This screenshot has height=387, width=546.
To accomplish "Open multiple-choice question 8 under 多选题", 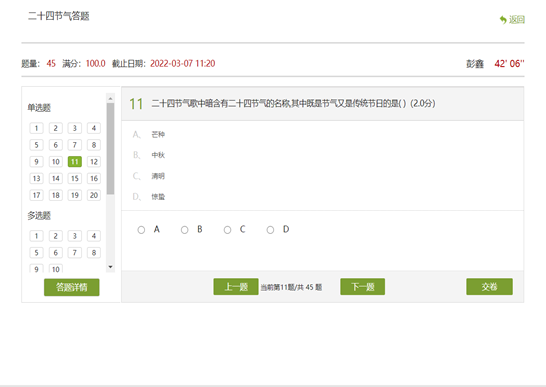I will (x=94, y=253).
